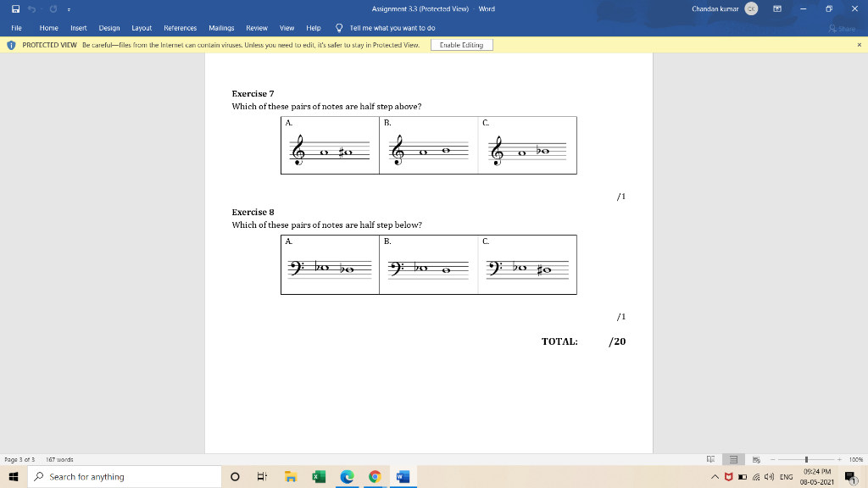Switch to the Insert tab
Image resolution: width=868 pixels, height=488 pixels.
79,28
